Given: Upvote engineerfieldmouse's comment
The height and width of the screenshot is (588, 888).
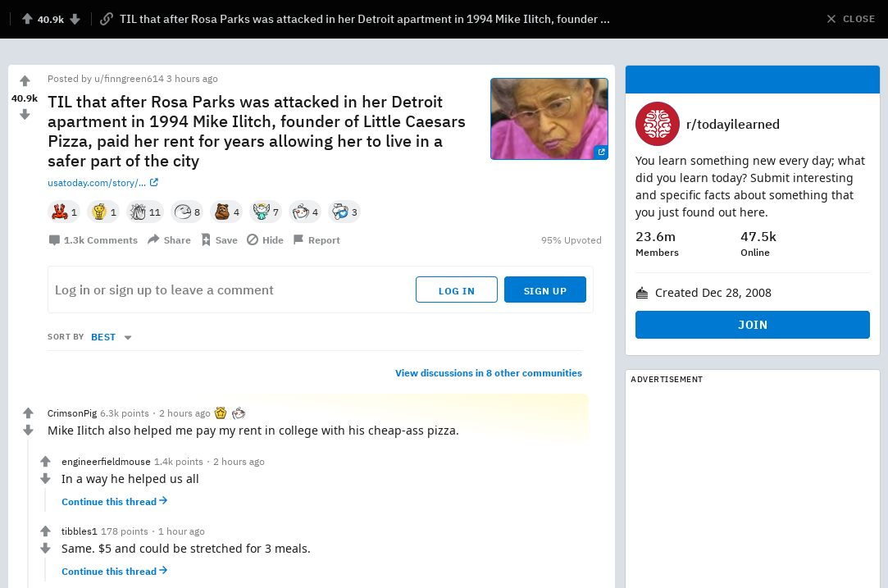Looking at the screenshot, I should tap(45, 461).
